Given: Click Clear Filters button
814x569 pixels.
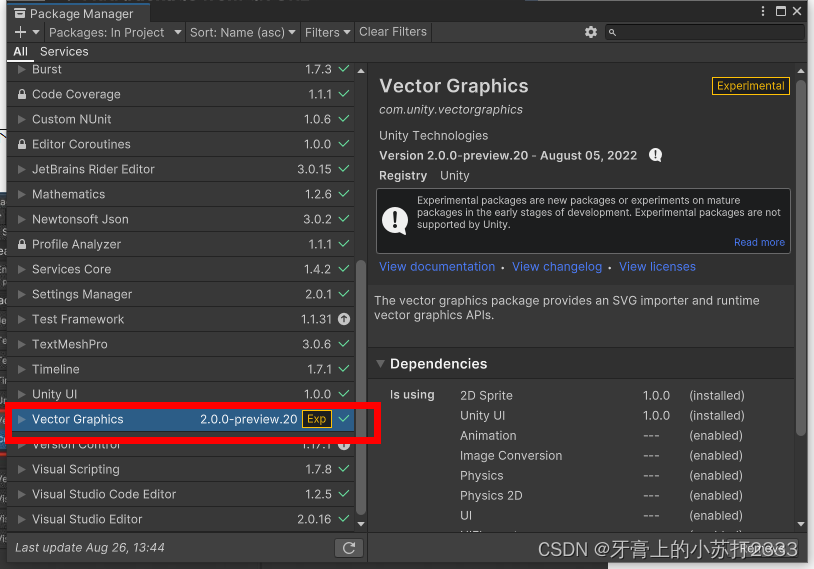Looking at the screenshot, I should (x=393, y=32).
